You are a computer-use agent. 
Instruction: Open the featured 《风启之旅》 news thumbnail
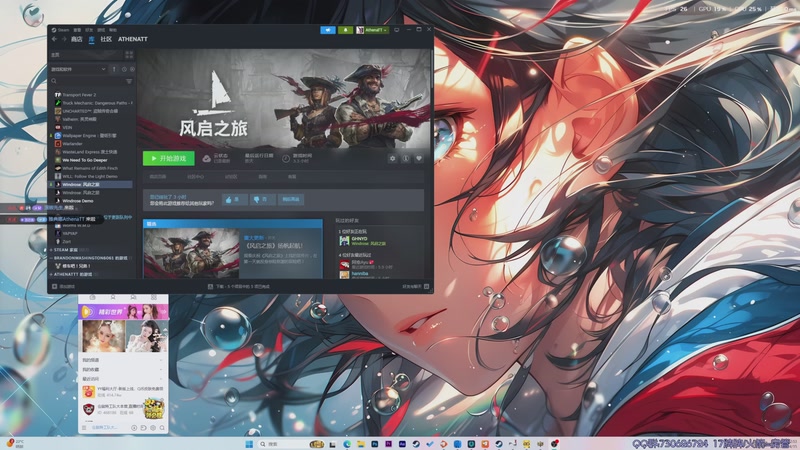click(x=192, y=254)
